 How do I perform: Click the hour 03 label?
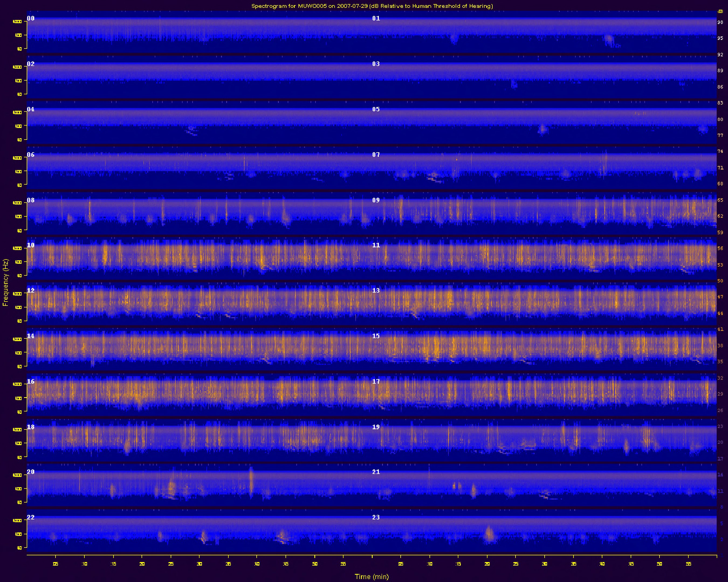[376, 64]
